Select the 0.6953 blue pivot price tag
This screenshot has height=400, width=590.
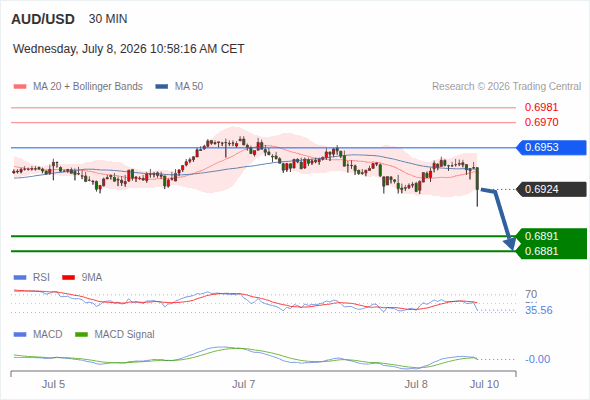pos(550,148)
